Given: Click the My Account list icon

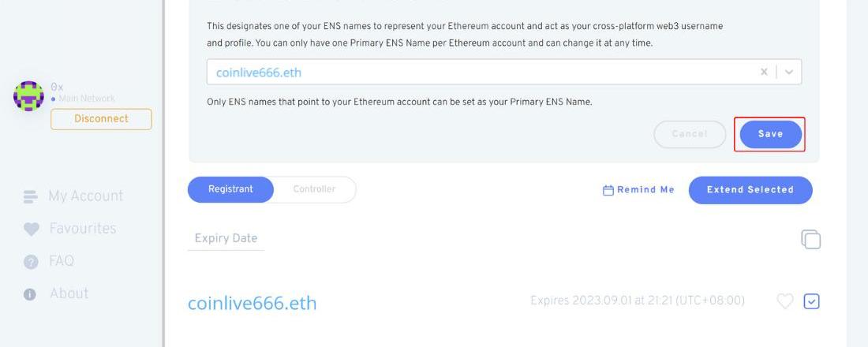Looking at the screenshot, I should coord(31,196).
